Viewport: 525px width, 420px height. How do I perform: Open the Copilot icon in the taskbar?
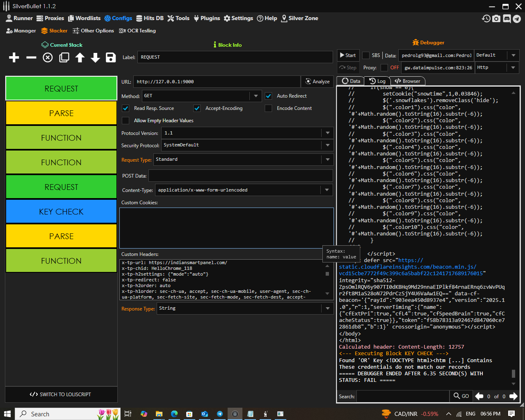pos(144,414)
